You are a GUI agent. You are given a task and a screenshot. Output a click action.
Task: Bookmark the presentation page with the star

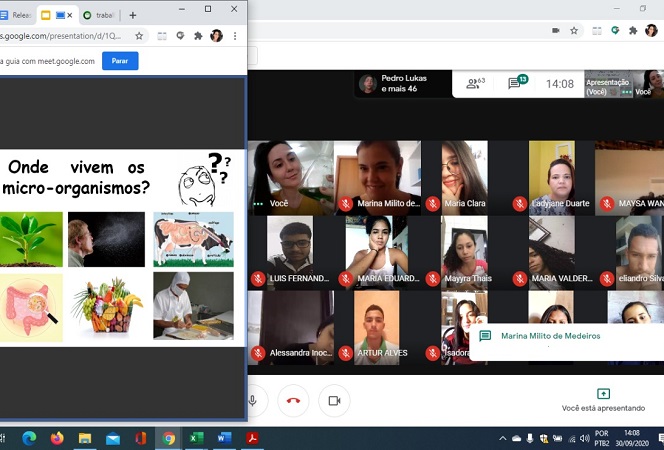coord(139,36)
